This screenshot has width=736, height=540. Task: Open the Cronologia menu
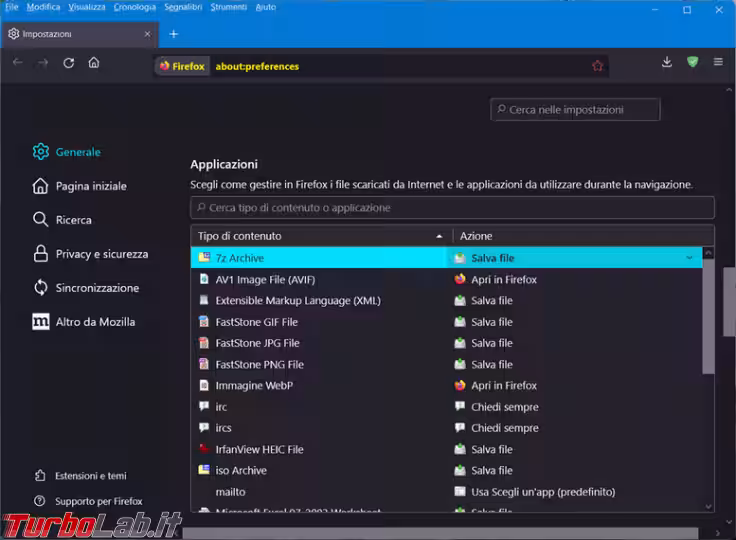click(135, 7)
